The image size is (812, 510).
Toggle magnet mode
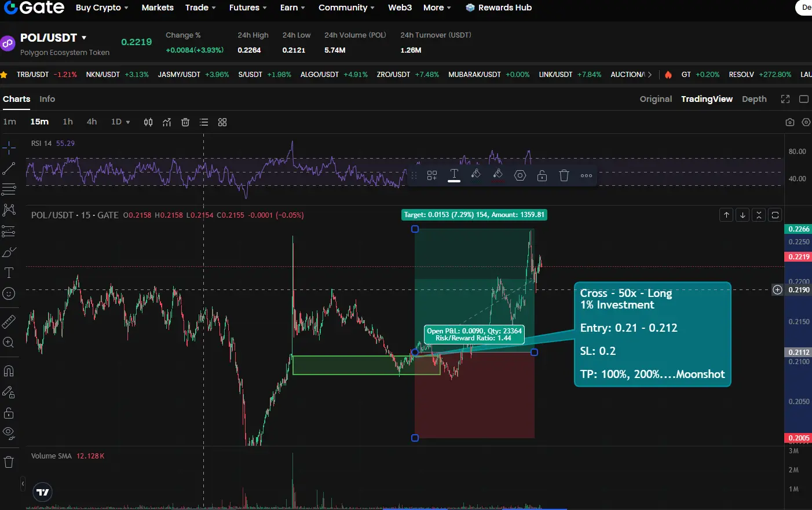9,371
